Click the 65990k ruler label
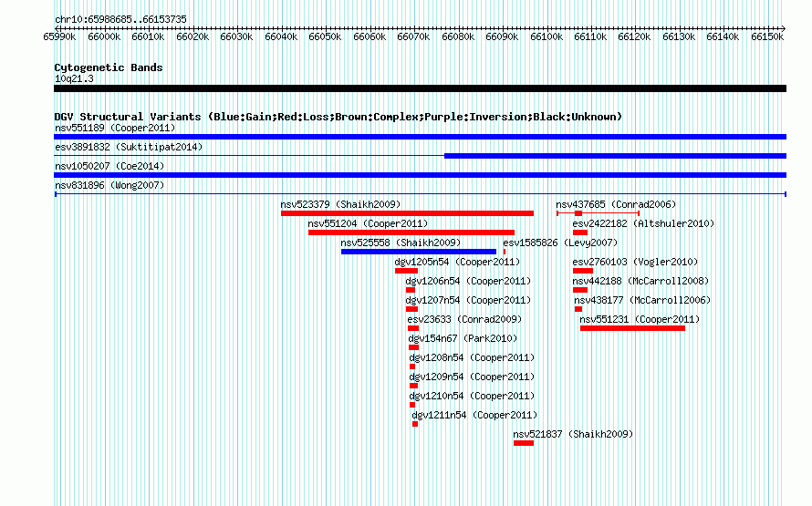This screenshot has width=812, height=506. 59,36
